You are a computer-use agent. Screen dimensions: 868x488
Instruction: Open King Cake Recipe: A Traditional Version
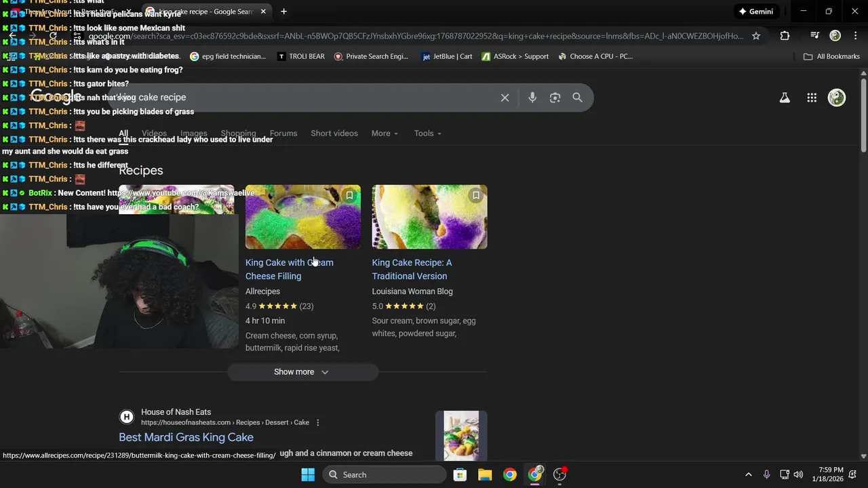pos(412,269)
